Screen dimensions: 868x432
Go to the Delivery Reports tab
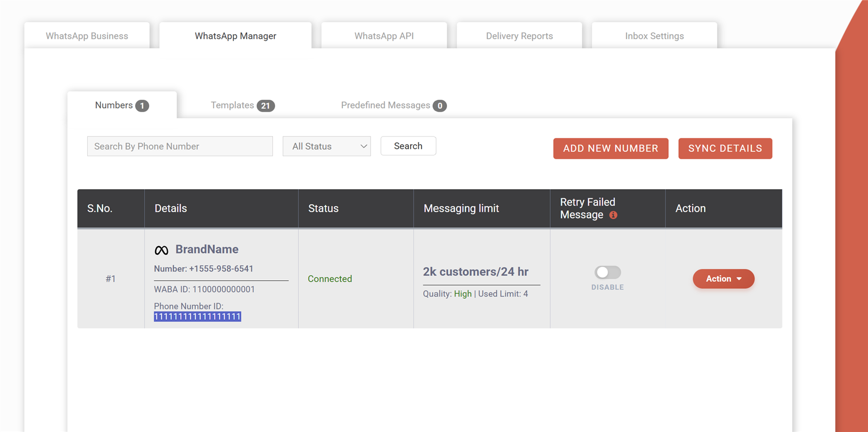[519, 36]
